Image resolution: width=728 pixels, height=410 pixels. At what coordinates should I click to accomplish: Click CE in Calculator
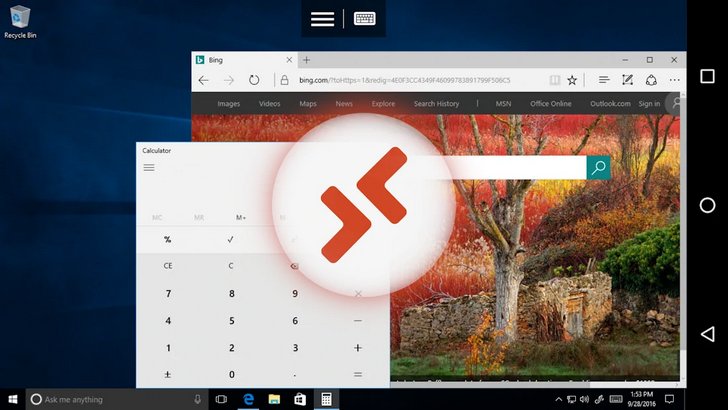pos(168,266)
